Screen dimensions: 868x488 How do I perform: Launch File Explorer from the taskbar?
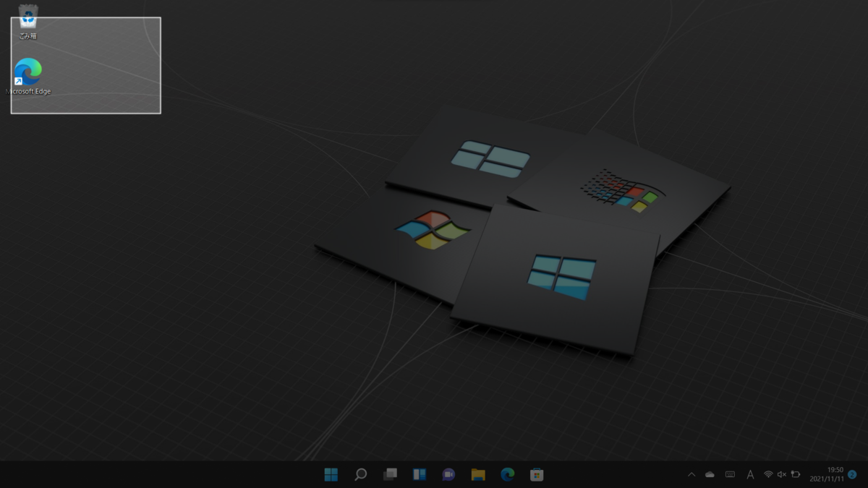tap(478, 474)
